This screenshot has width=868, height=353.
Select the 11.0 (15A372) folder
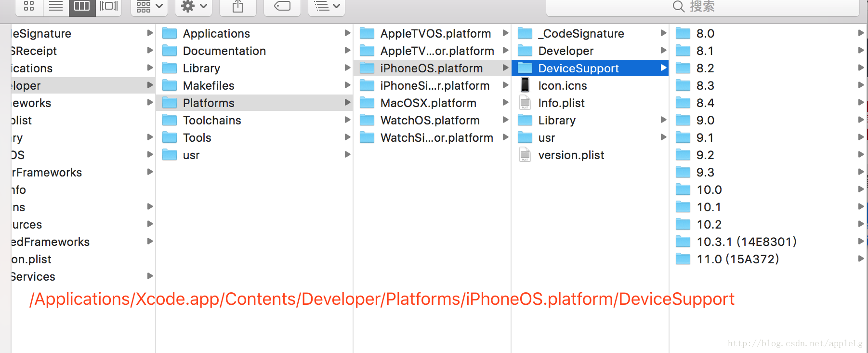768,259
